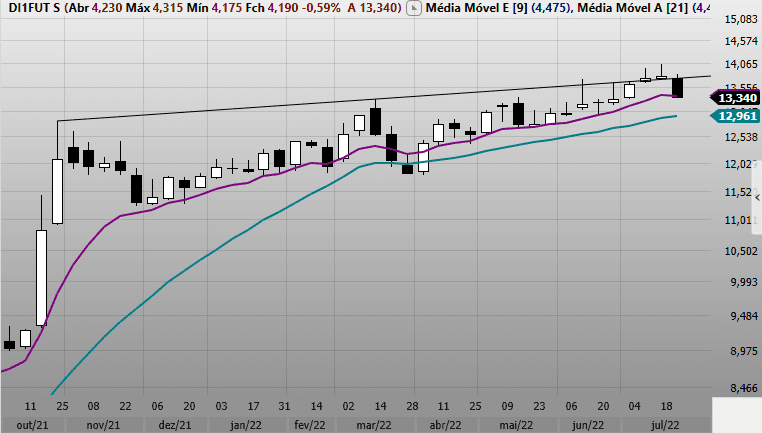
Task: Click the jul/22 month label on time axis
Action: (665, 425)
